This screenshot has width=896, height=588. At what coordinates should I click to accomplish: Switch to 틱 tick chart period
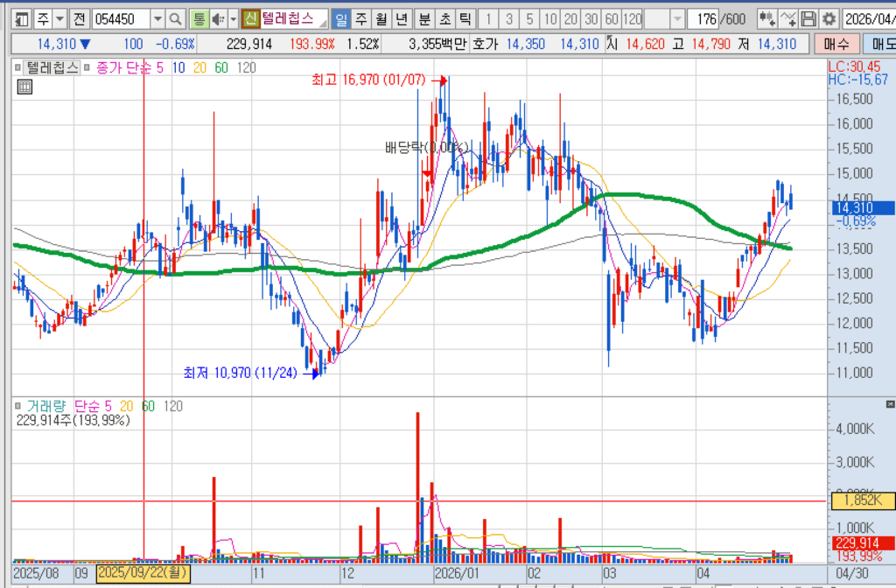click(x=465, y=19)
